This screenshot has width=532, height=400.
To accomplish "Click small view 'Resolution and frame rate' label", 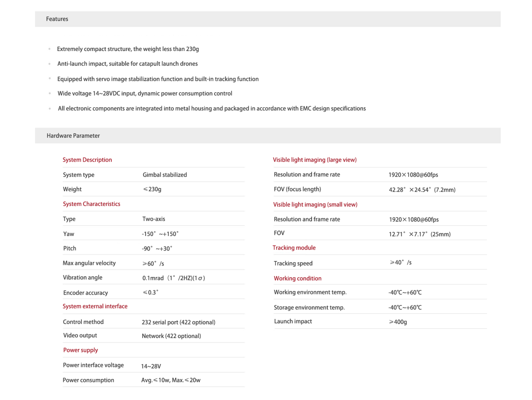I will pos(307,219).
